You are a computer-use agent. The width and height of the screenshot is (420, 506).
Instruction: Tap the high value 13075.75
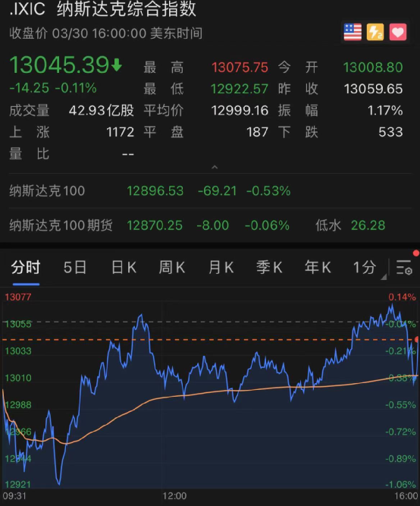(x=240, y=68)
